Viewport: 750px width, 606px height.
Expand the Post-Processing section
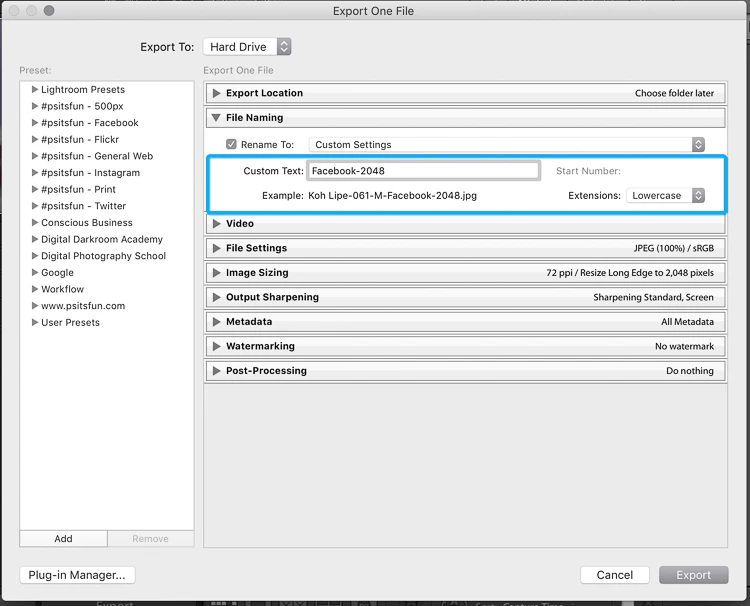pos(216,371)
